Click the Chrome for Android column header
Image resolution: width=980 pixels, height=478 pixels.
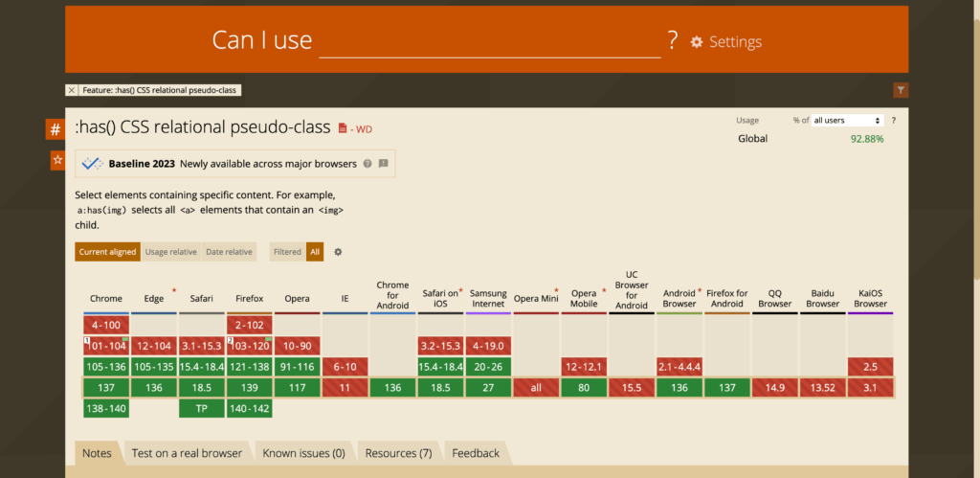(x=392, y=295)
